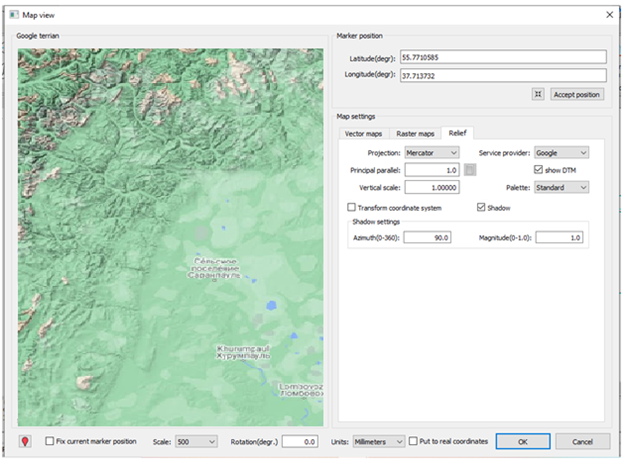This screenshot has width=624, height=462.
Task: Expand the Service provider dropdown
Action: [561, 152]
